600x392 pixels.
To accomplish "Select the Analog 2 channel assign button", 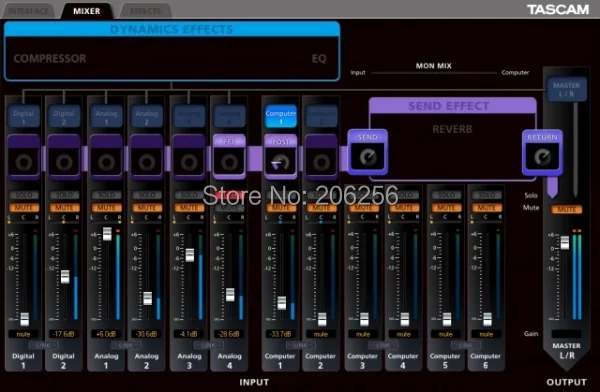I will tap(147, 116).
